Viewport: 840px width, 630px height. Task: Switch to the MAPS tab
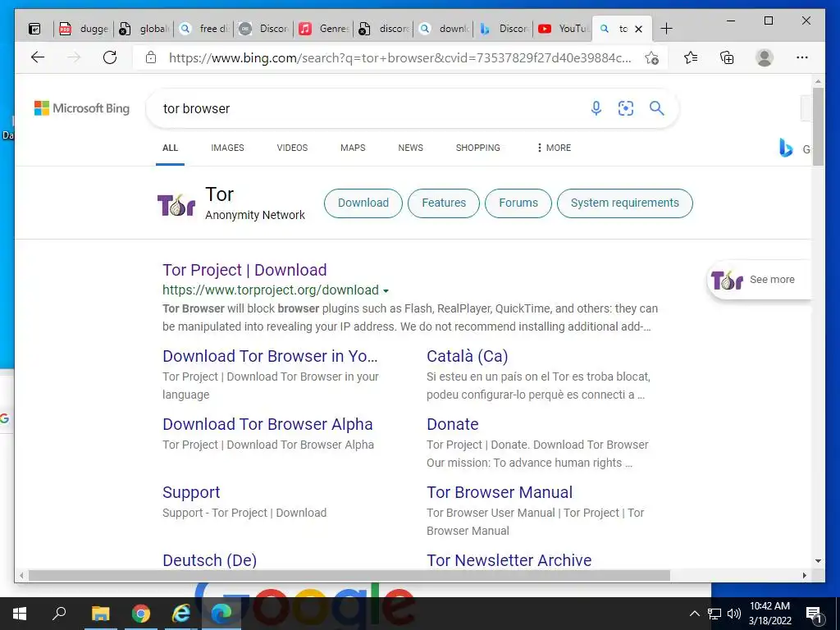(x=353, y=148)
